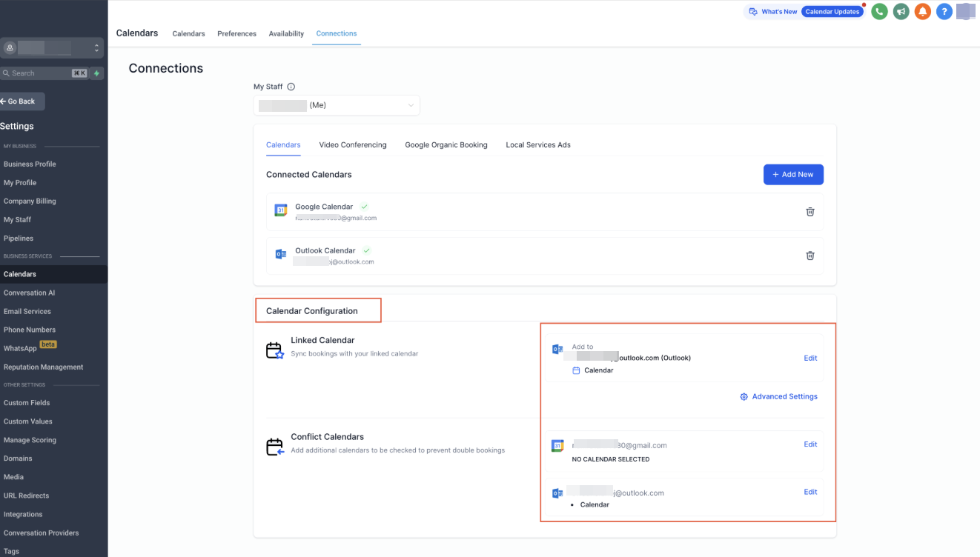Select the Calendars sub-tab in card
980x557 pixels.
(x=283, y=145)
